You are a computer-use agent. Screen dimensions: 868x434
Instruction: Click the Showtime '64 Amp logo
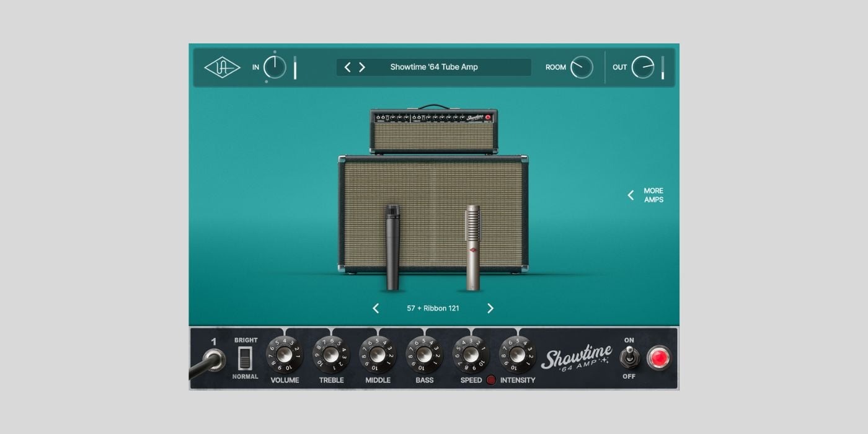(577, 360)
